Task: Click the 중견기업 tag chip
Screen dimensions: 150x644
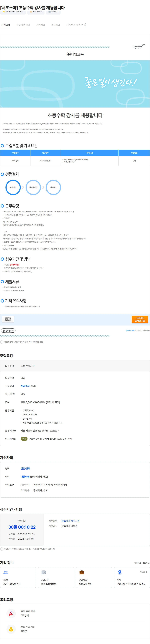Action: (x=53, y=12)
